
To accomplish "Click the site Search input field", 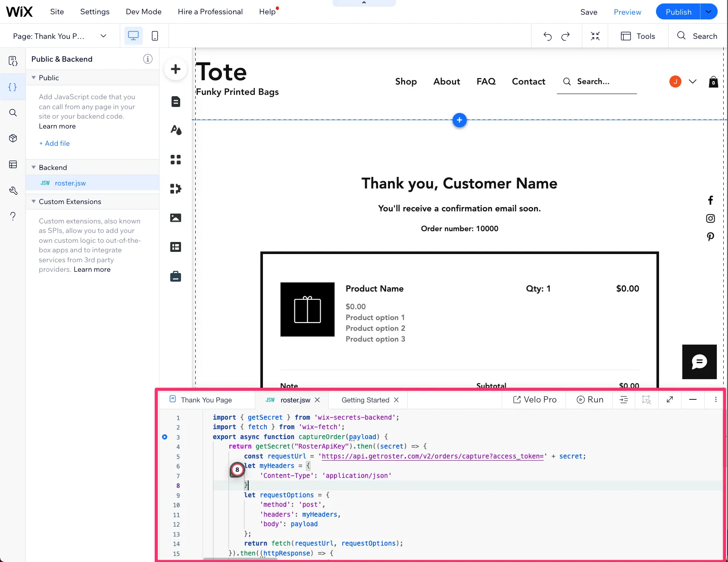I will pos(597,82).
